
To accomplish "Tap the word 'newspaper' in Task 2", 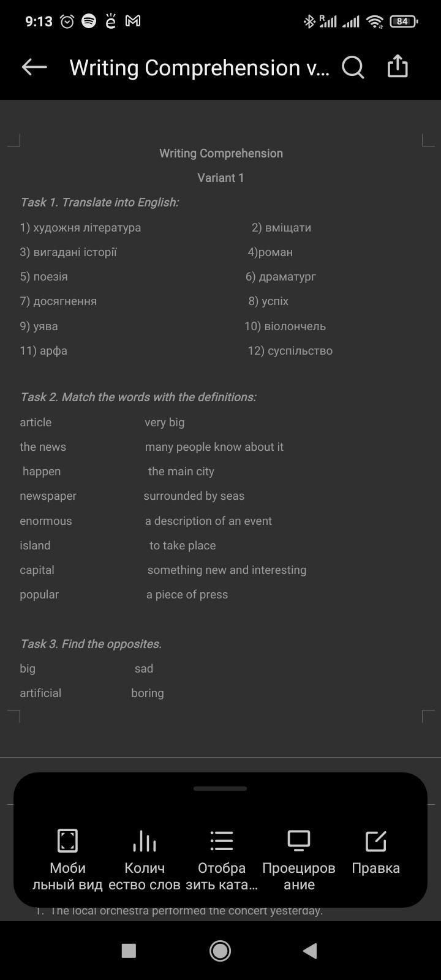I will (48, 496).
